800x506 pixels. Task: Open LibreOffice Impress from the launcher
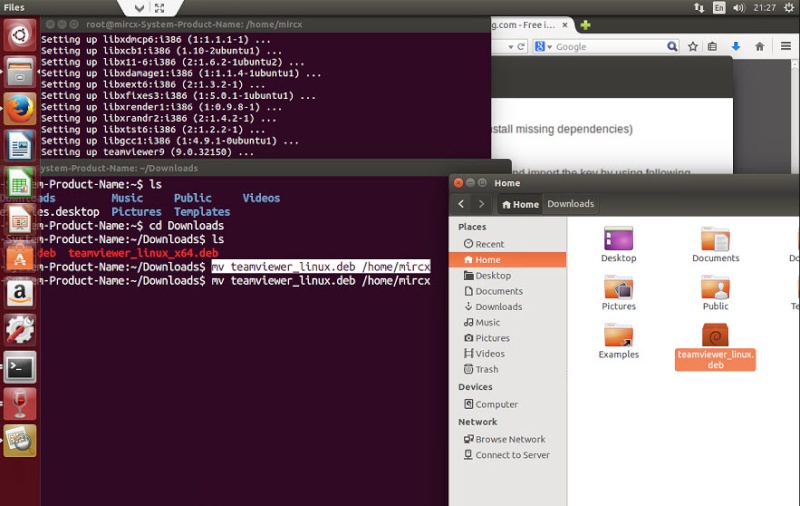20,219
